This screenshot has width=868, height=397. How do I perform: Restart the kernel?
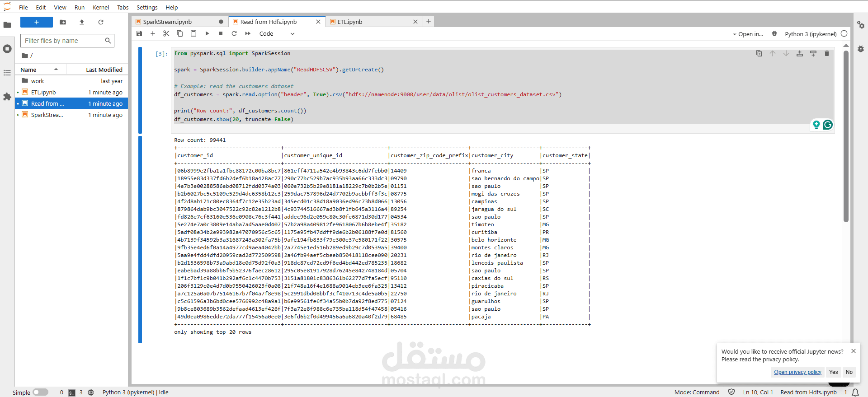[x=234, y=33]
